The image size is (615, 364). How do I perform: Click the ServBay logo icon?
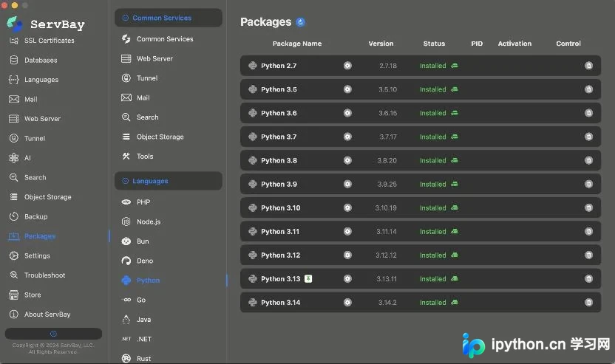click(x=15, y=24)
